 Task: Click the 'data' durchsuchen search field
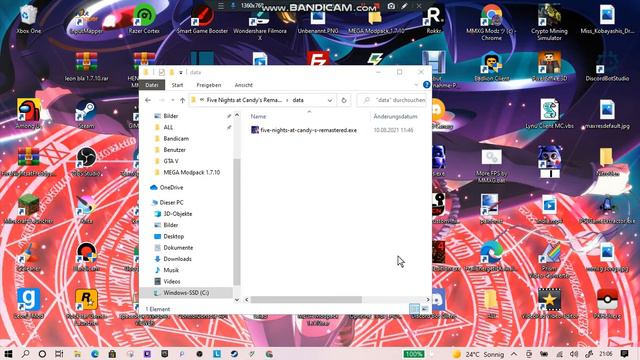pos(392,100)
